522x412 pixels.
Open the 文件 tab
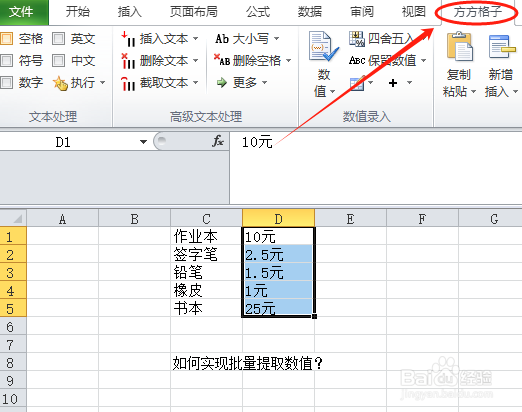[23, 12]
